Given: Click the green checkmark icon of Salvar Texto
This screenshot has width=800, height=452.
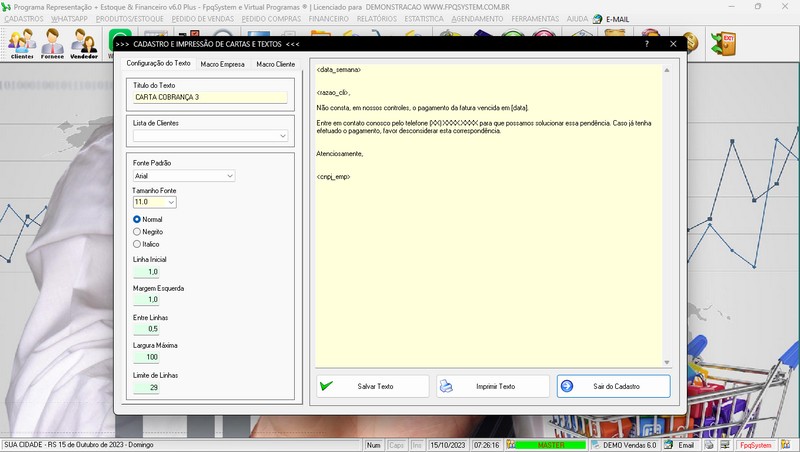Looking at the screenshot, I should [326, 386].
